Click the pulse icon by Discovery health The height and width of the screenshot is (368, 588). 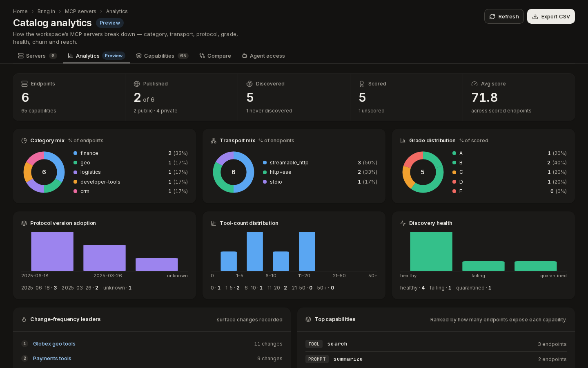[403, 223]
